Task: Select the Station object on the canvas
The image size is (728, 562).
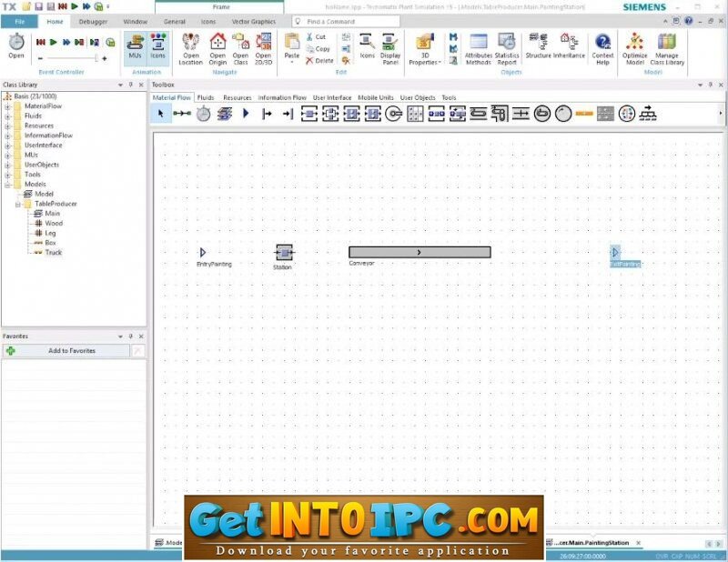Action: 284,253
